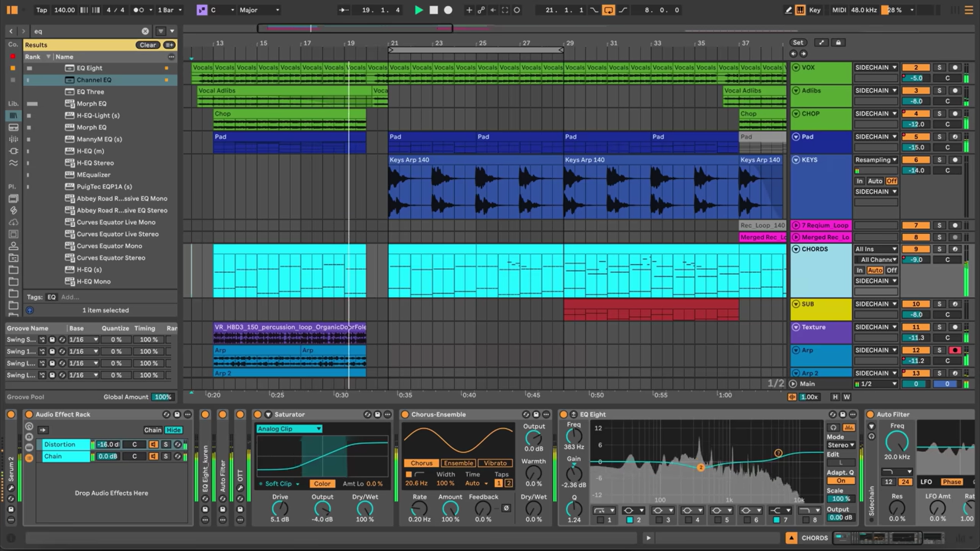Jump to next locator arrow
The width and height of the screenshot is (980, 551).
[803, 54]
